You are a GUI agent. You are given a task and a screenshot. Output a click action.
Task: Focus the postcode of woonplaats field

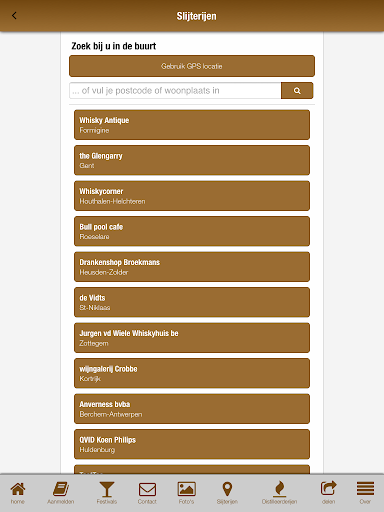pos(175,91)
